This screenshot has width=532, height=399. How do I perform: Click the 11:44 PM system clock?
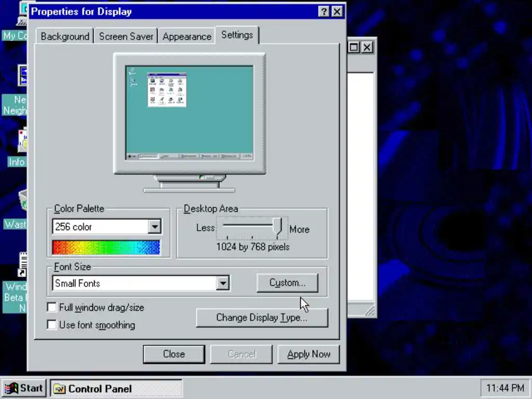[504, 388]
